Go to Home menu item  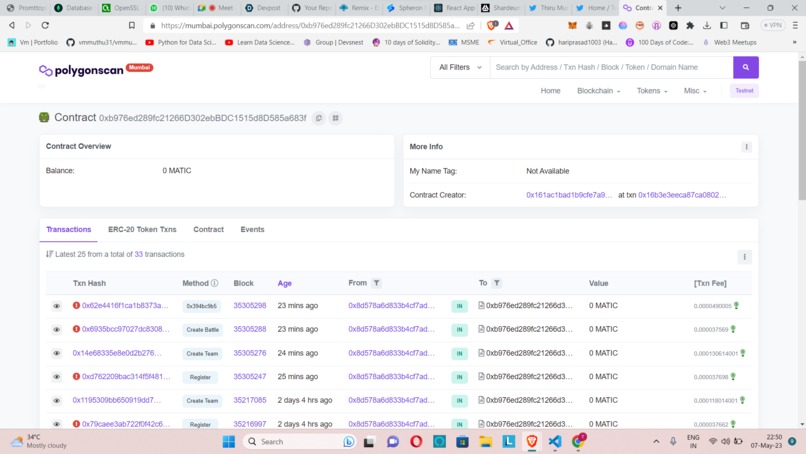tap(550, 91)
